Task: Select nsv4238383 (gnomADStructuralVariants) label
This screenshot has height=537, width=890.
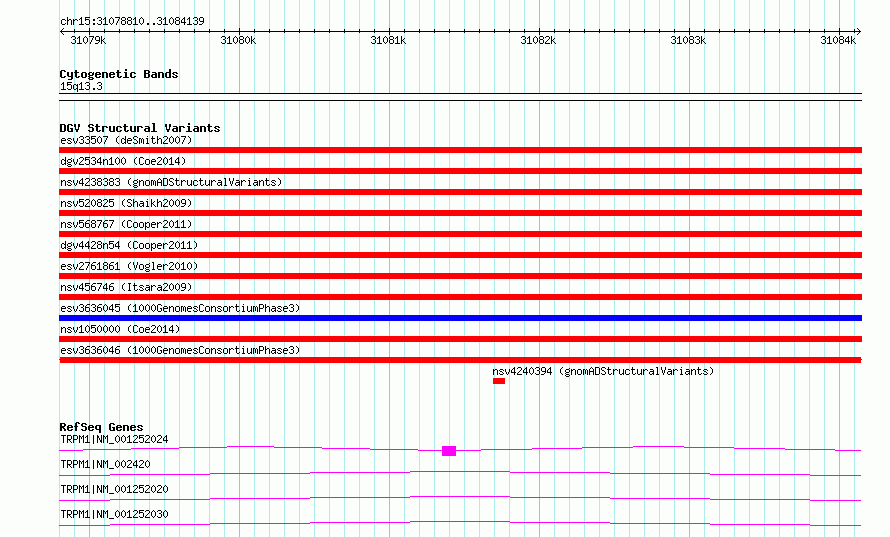Action: (171, 182)
